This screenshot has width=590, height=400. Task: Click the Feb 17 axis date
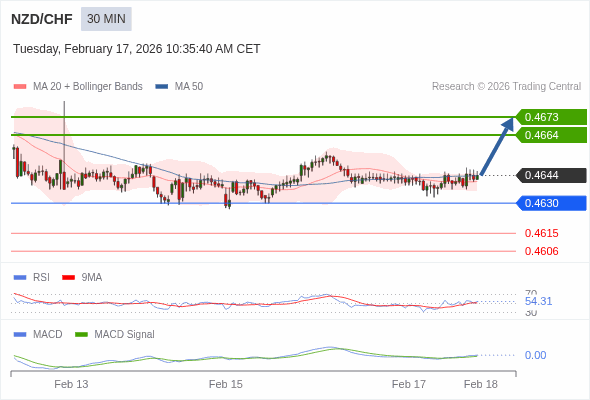pyautogui.click(x=409, y=384)
